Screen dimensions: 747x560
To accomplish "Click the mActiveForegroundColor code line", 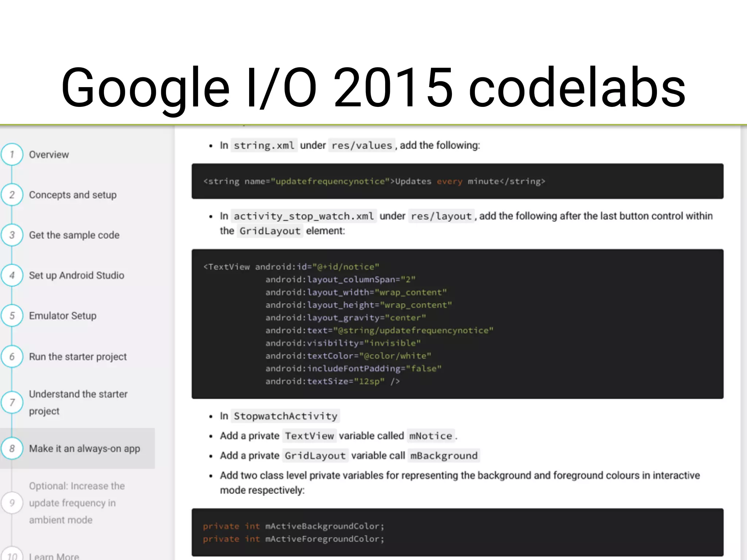I will [x=294, y=539].
